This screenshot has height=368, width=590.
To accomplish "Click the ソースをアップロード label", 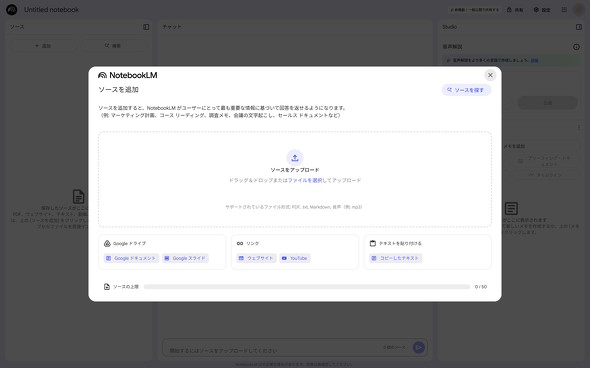I will (x=295, y=170).
